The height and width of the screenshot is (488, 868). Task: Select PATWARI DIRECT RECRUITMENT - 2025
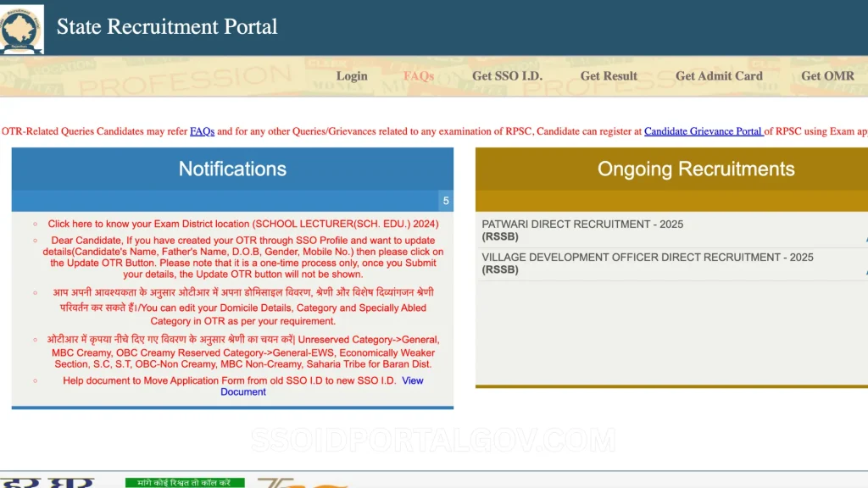[x=670, y=230]
